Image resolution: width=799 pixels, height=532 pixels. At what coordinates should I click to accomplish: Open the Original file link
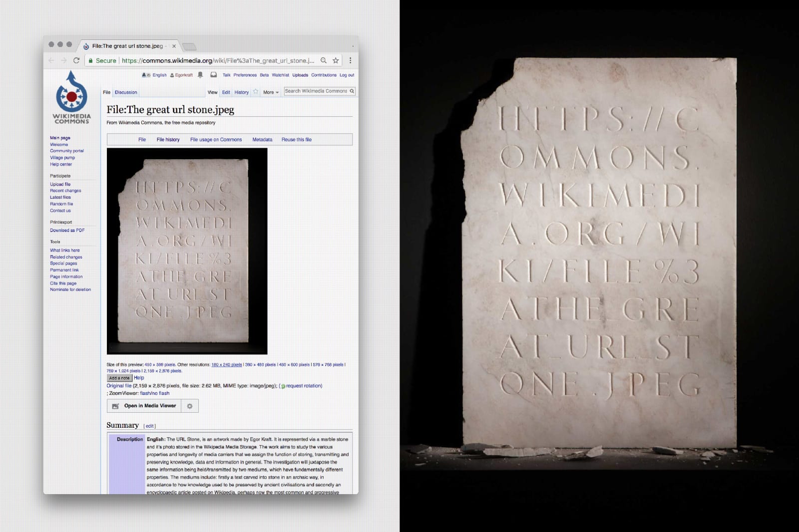click(x=119, y=386)
